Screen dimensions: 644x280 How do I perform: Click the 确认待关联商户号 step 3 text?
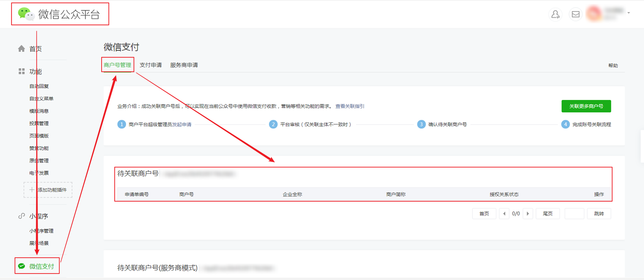(x=448, y=125)
